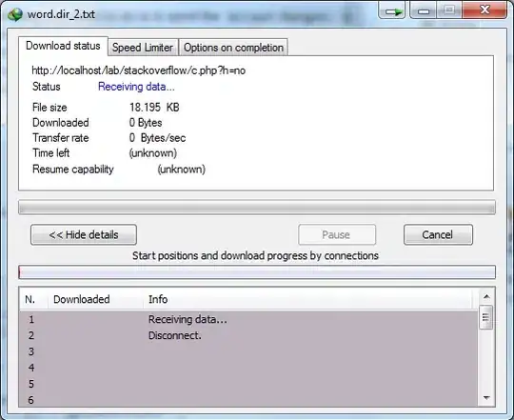The image size is (514, 420).
Task: Select connection row 2, Disconnect.
Action: tap(248, 335)
